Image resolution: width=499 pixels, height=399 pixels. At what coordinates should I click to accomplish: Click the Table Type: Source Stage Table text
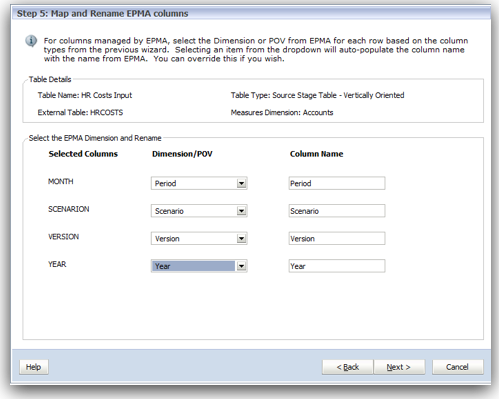318,95
